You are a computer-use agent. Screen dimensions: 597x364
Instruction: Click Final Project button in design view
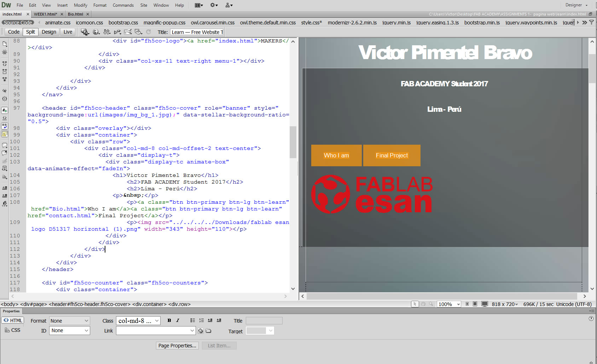tap(392, 155)
